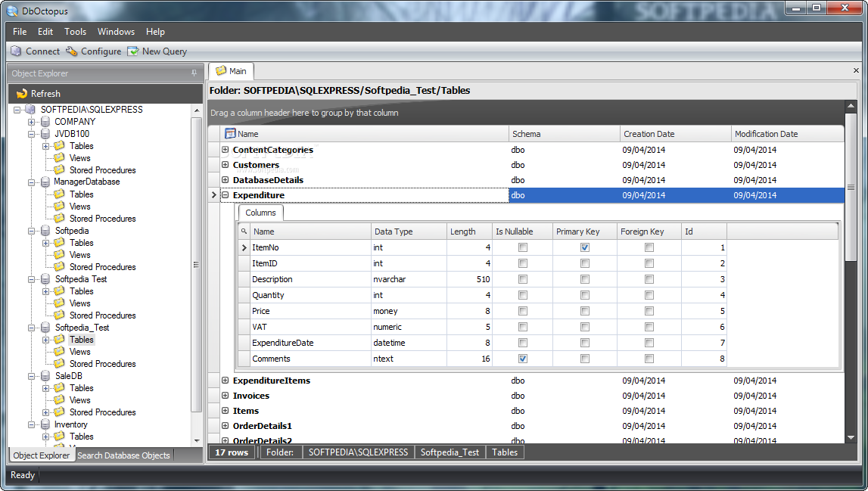Click the table icon in the Name column header
This screenshot has height=491, width=868.
230,133
